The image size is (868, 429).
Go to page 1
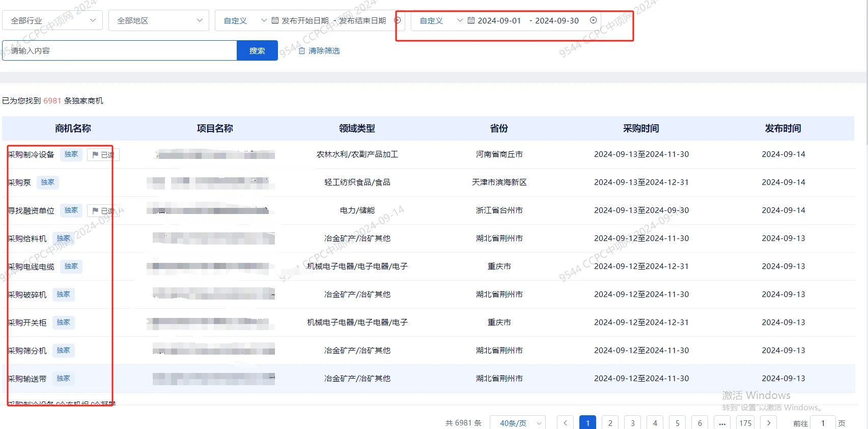coord(587,423)
